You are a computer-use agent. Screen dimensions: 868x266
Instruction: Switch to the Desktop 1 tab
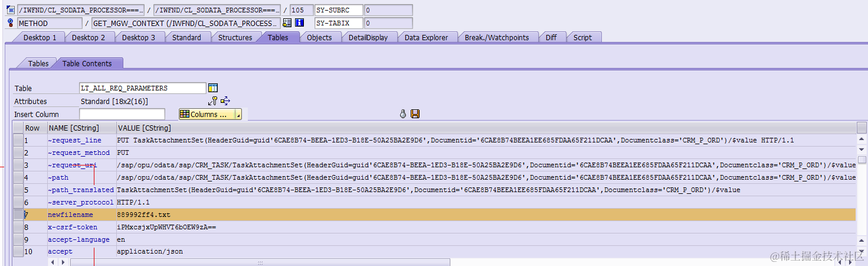[40, 37]
